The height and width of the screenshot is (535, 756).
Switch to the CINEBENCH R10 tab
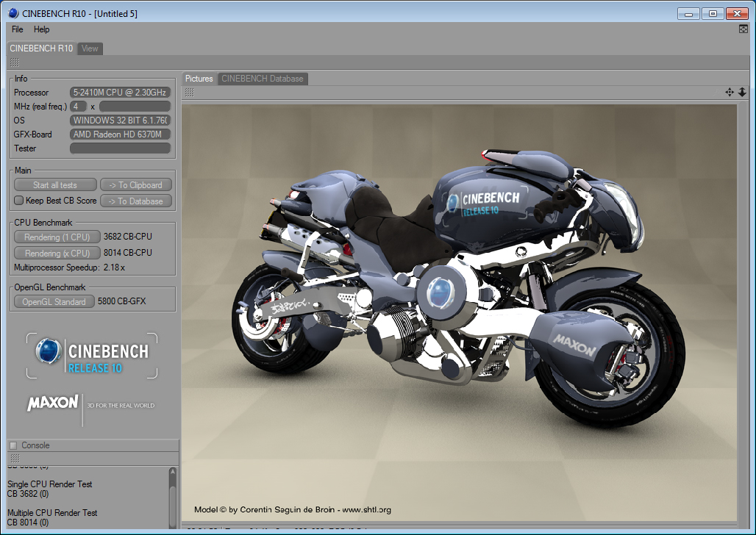[x=41, y=49]
